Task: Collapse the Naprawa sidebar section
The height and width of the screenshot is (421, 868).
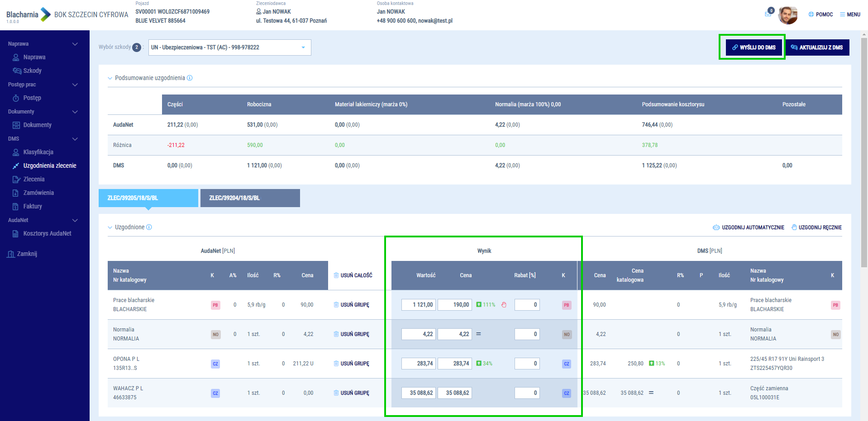Action: click(75, 44)
